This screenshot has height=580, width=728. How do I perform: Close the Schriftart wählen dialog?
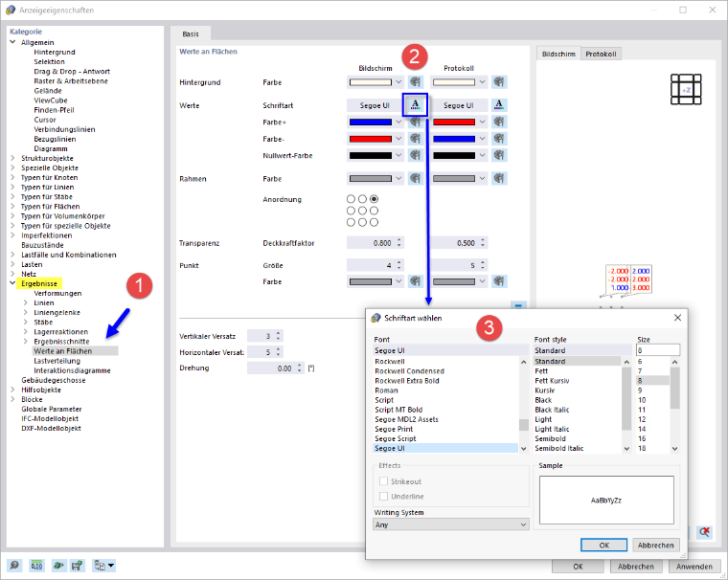click(x=677, y=318)
